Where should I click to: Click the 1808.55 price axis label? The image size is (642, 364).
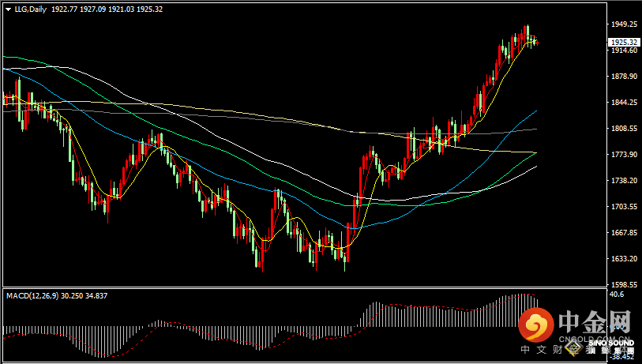coord(624,129)
